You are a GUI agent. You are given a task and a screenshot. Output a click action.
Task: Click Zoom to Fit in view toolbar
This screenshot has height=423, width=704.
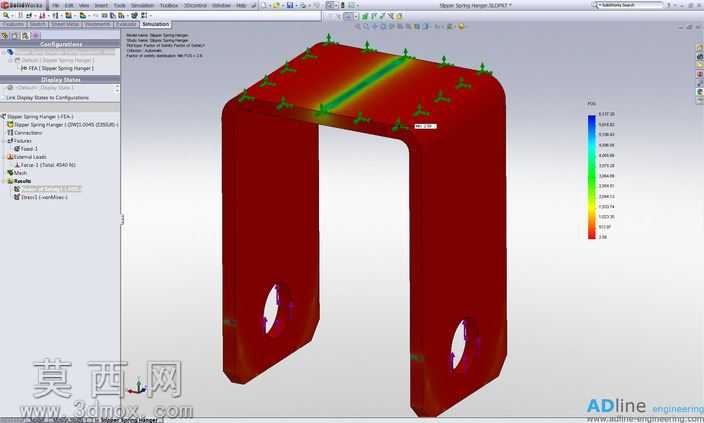tap(358, 26)
